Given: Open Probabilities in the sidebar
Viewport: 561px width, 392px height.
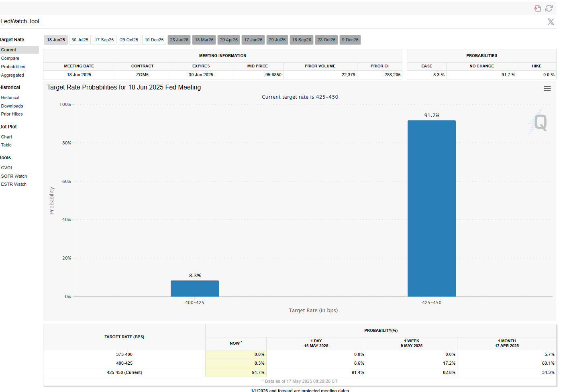Looking at the screenshot, I should point(13,67).
